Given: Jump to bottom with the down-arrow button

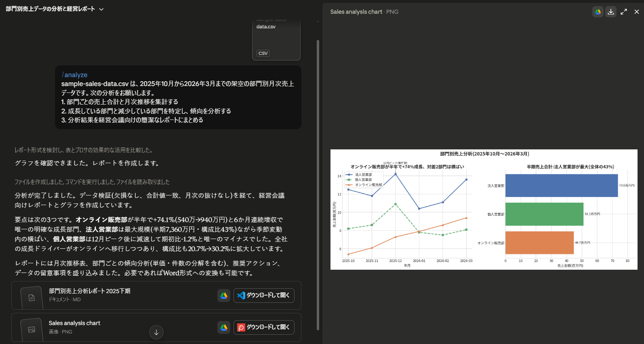Looking at the screenshot, I should tap(156, 332).
